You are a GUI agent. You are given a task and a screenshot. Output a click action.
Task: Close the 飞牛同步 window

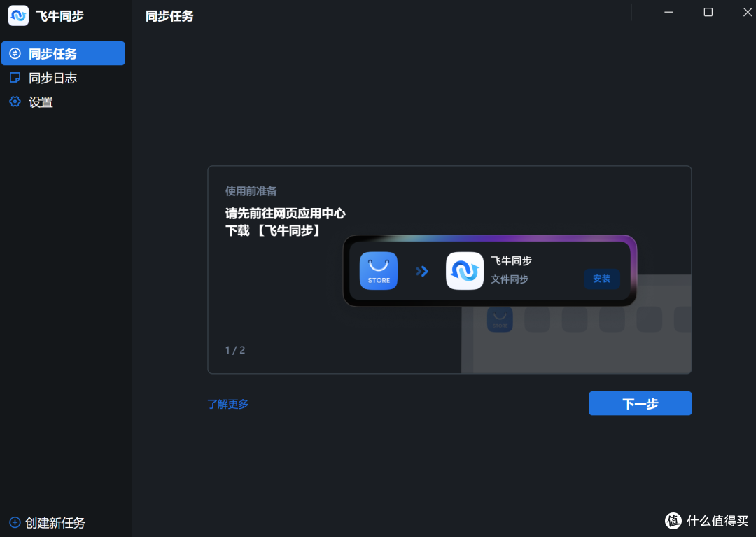(748, 12)
